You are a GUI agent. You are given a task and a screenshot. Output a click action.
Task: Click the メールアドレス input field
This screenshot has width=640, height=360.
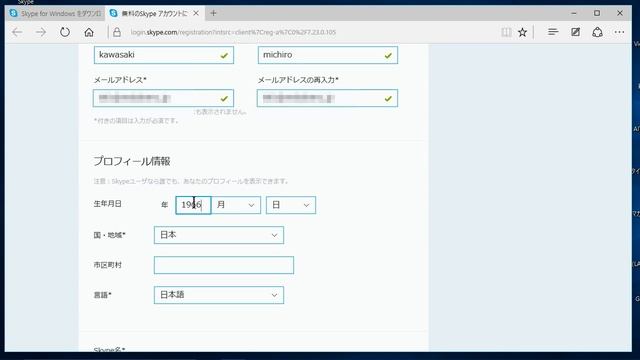tap(163, 98)
